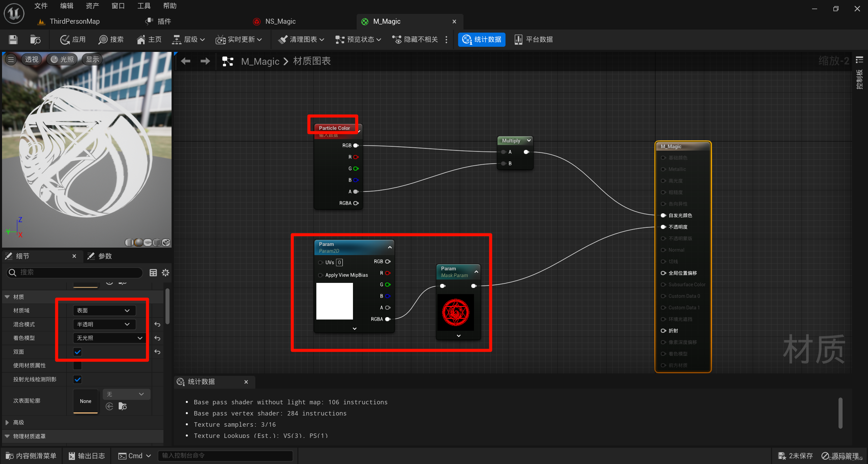Click the white Param2D texture preview swatch

coord(334,301)
